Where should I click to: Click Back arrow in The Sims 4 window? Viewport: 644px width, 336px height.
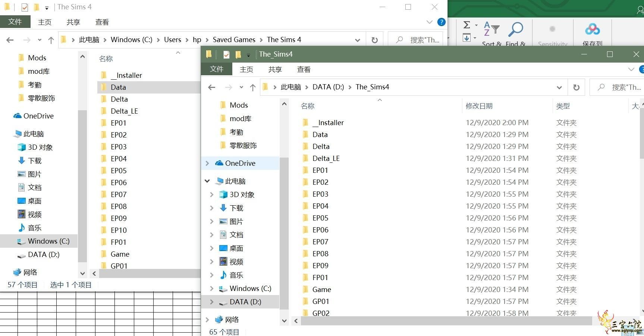click(10, 40)
